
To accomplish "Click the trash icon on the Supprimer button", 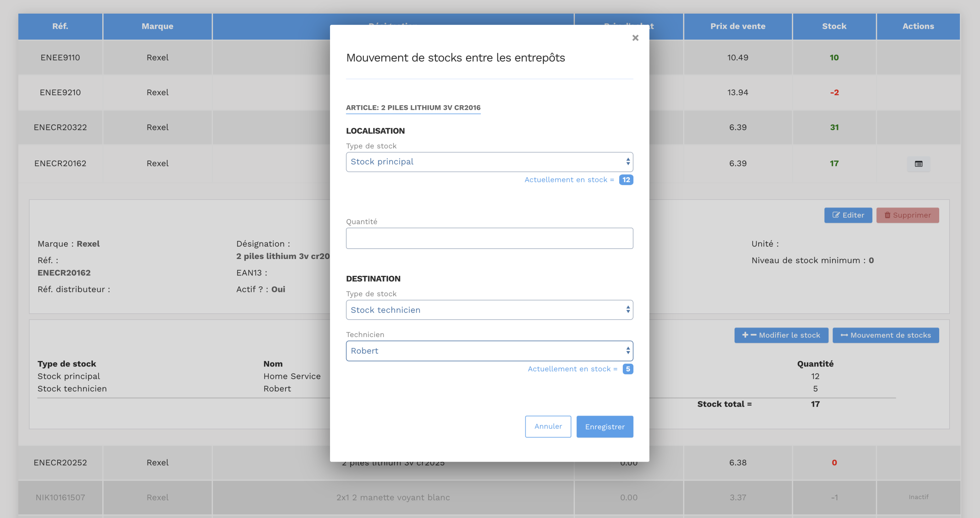I will click(x=887, y=215).
